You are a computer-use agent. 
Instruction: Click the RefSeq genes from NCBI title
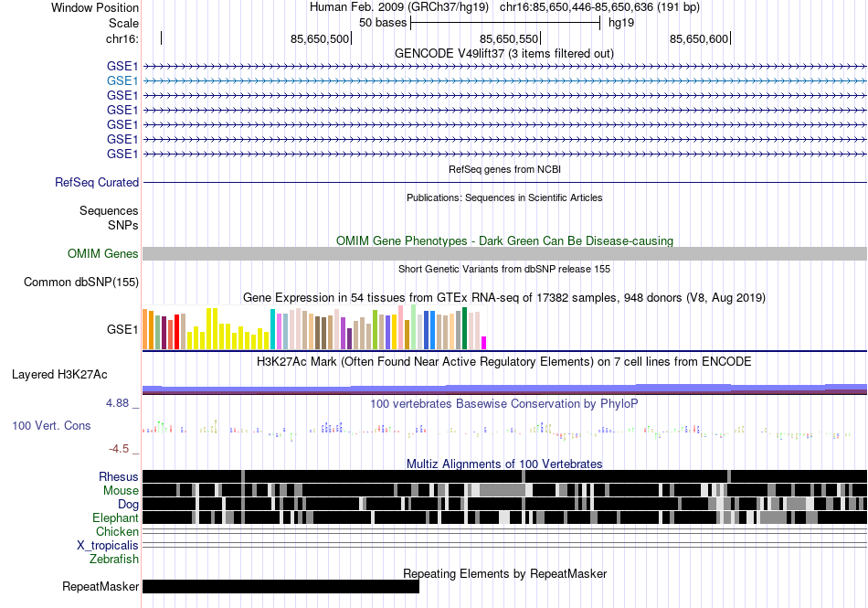(504, 169)
